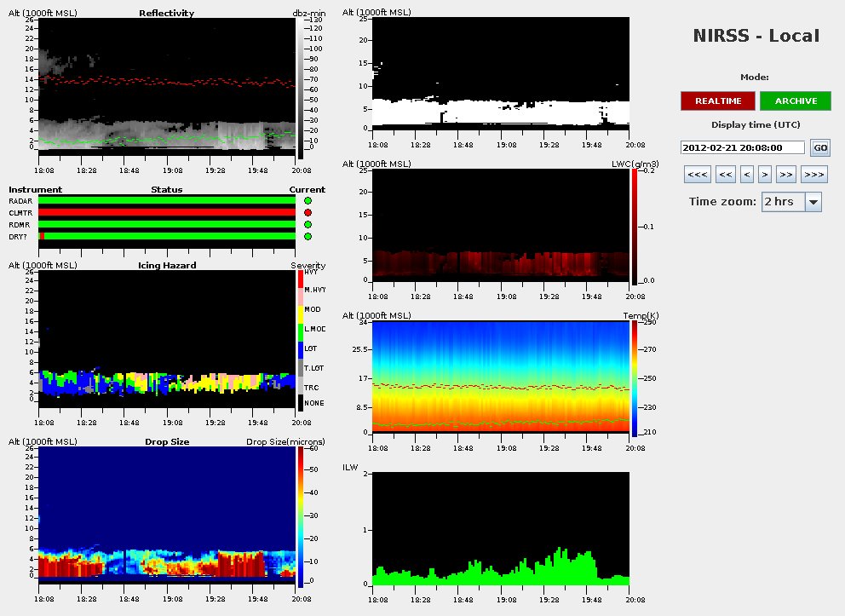Switch mode to ARCHIVE
845x616 pixels.
click(x=796, y=101)
